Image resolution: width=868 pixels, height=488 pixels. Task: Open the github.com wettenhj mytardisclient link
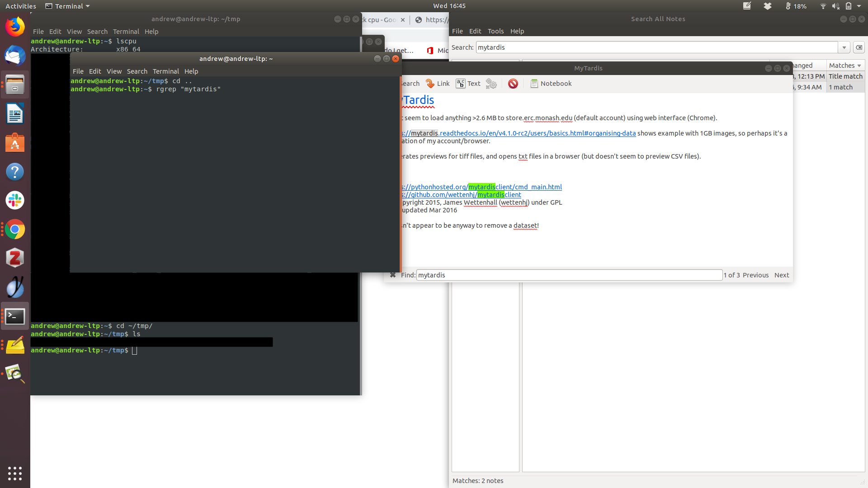(x=461, y=195)
